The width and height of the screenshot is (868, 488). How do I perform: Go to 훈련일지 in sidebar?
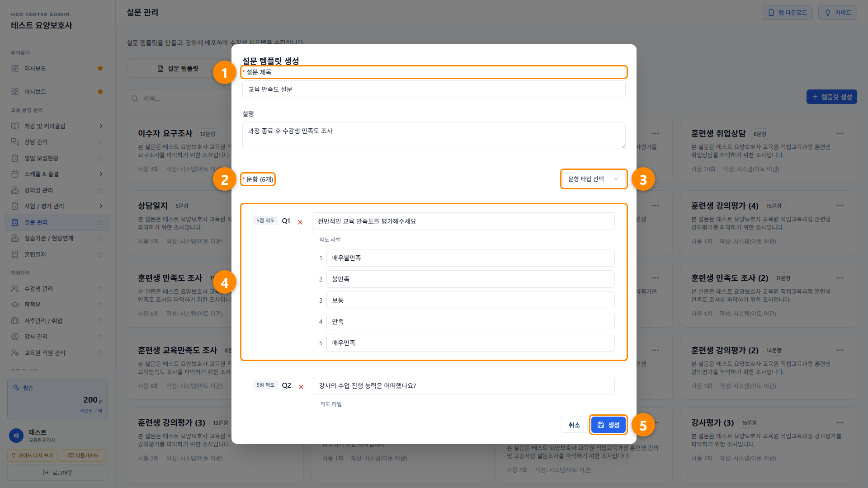pos(57,254)
